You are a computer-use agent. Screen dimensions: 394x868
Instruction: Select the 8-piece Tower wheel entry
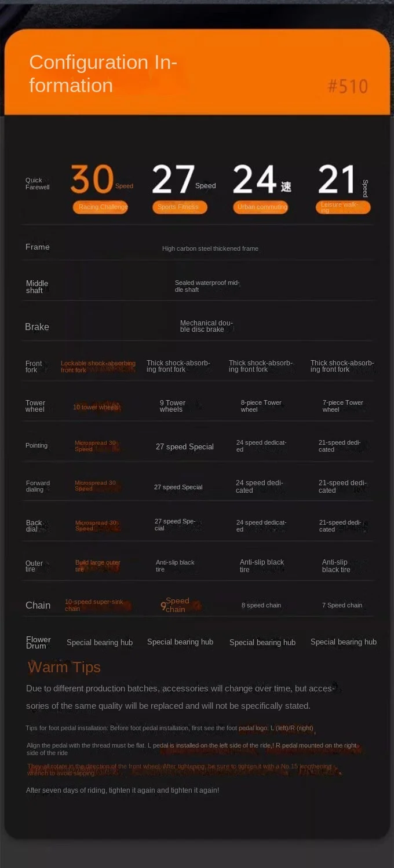pos(261,406)
